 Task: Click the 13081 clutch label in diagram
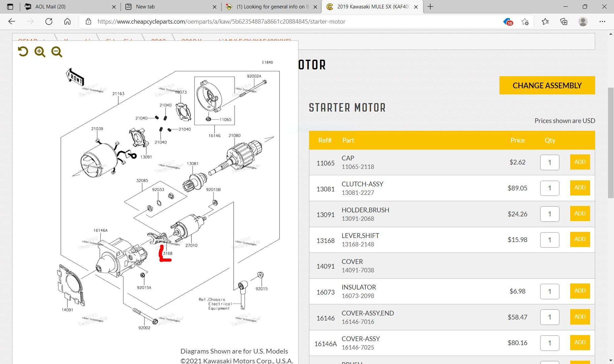(192, 164)
